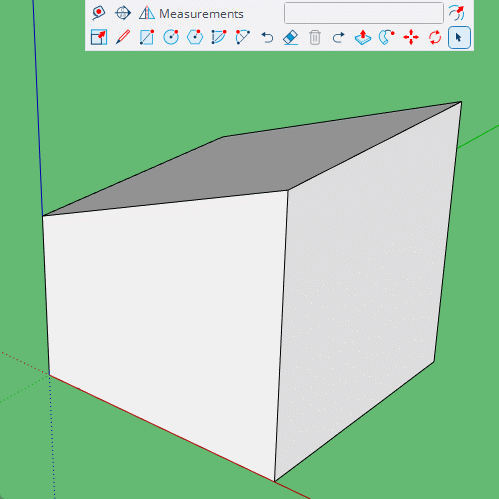Select the 2-point Arc tool

point(219,37)
